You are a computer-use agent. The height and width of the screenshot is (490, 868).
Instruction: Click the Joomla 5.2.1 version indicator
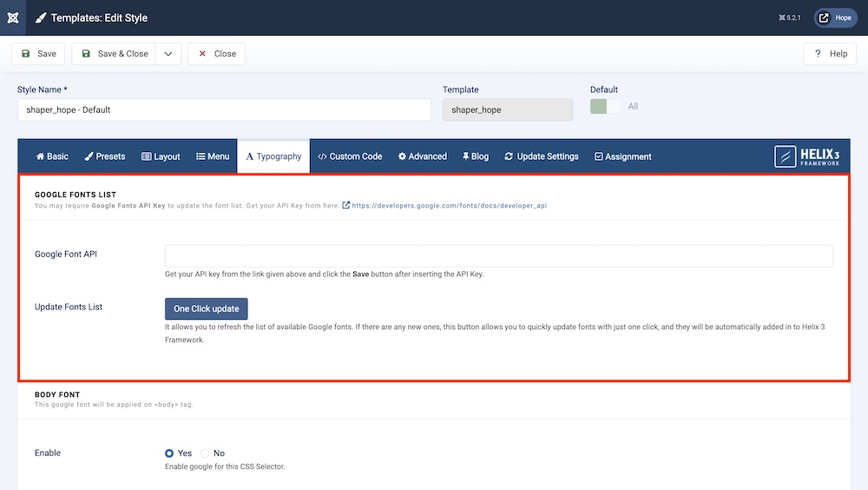(788, 17)
